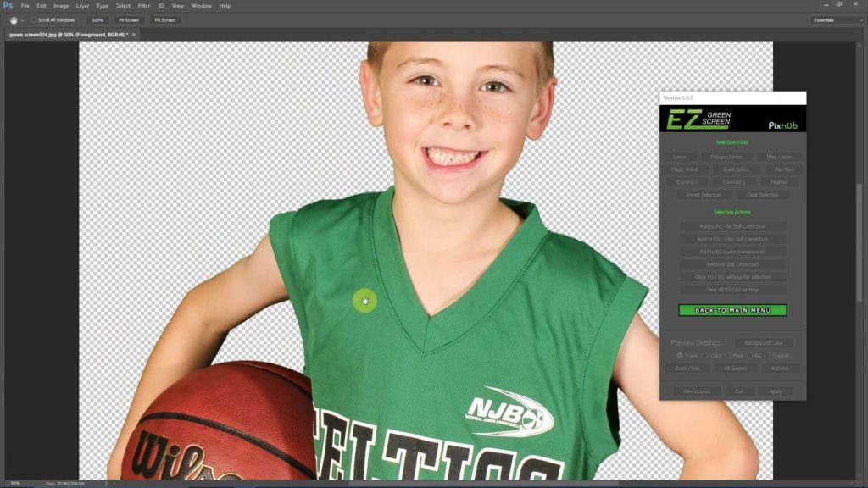The height and width of the screenshot is (488, 868).
Task: Close the green screen024.jpg document tab
Action: tap(134, 34)
